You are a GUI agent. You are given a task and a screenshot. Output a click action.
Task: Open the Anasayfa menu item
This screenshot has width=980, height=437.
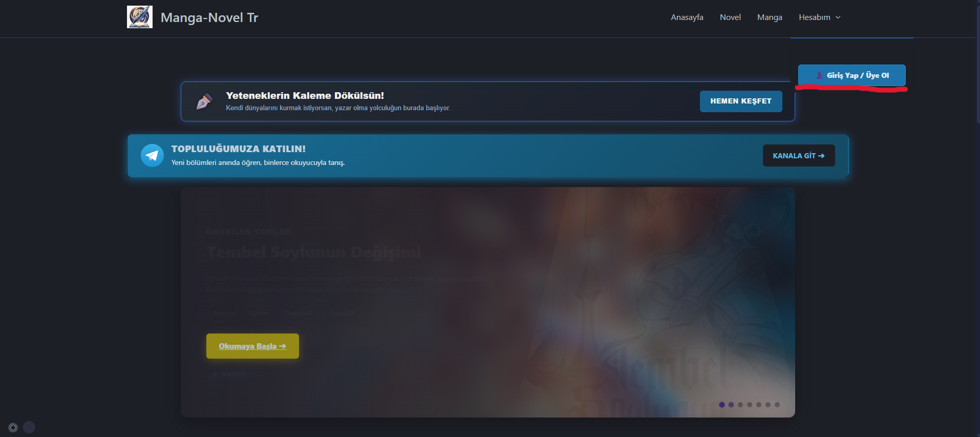click(687, 17)
